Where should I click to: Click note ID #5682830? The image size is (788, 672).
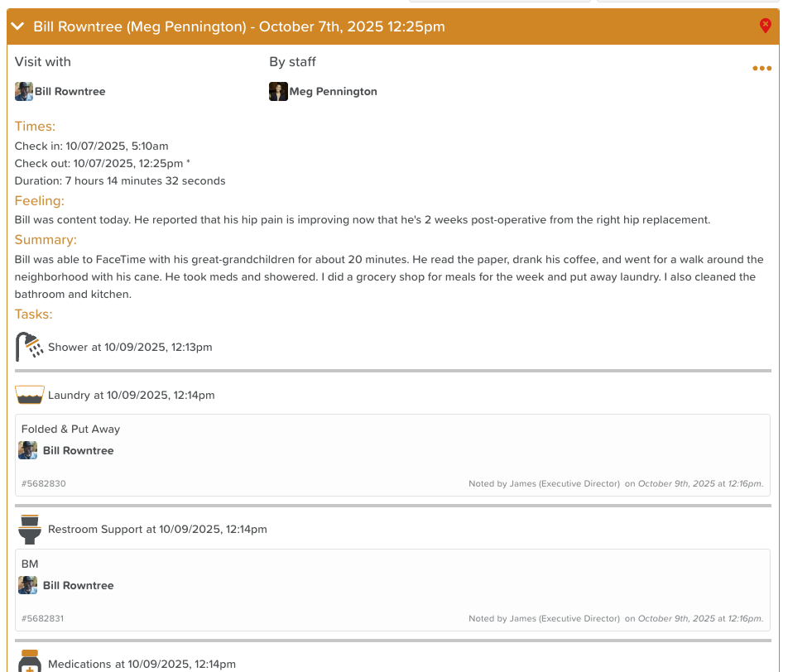(44, 483)
